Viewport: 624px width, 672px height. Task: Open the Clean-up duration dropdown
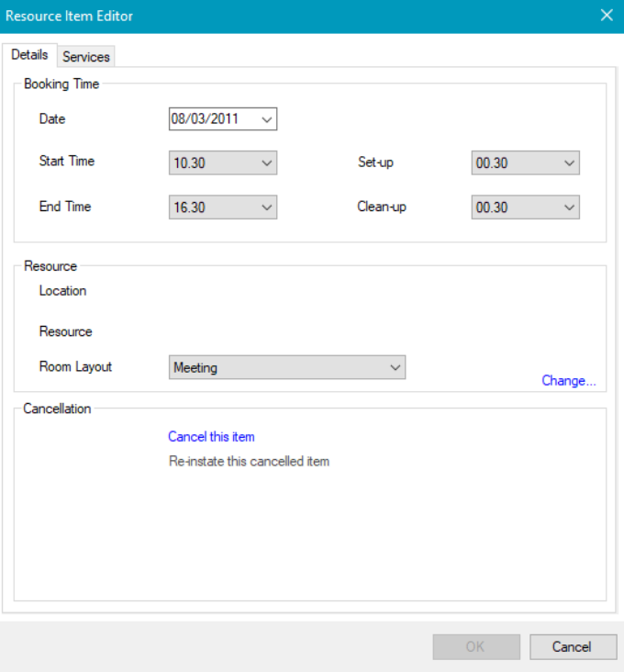click(525, 208)
